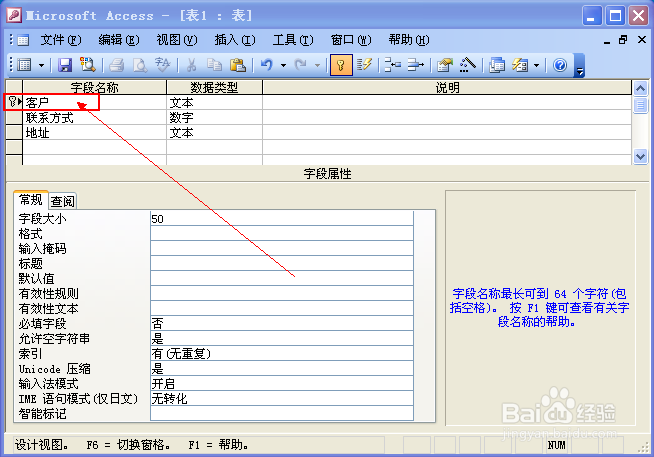Switch to the 常规 tab
This screenshot has height=457, width=654.
pos(31,200)
